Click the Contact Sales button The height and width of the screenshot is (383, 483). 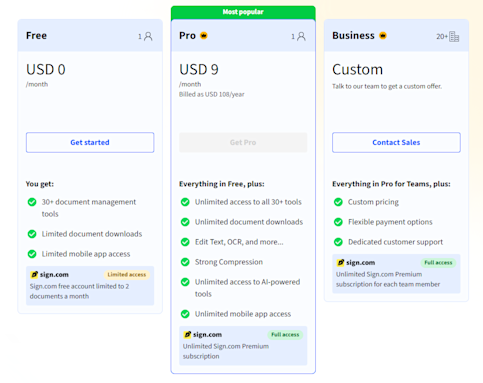point(396,142)
